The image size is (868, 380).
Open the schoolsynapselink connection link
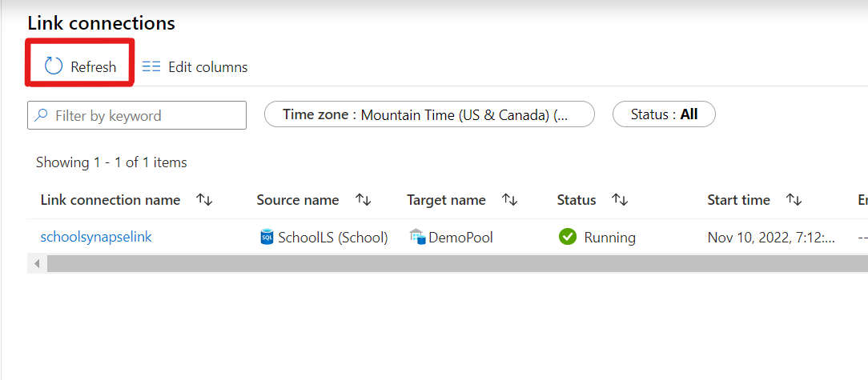(x=96, y=237)
